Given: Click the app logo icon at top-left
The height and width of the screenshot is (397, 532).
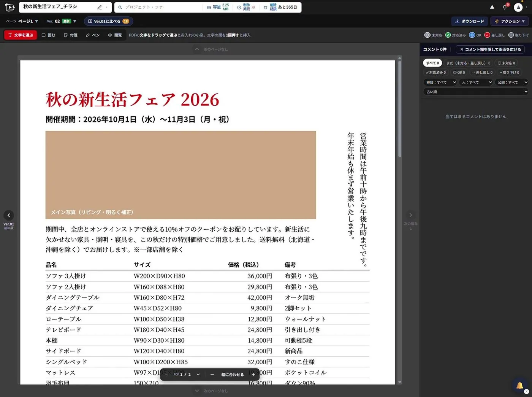Looking at the screenshot, I should [9, 7].
